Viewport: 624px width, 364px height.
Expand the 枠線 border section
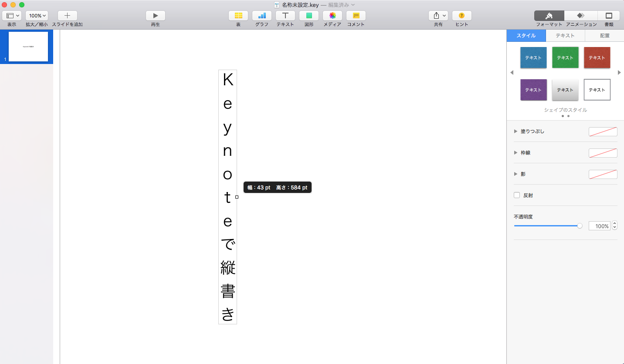pyautogui.click(x=516, y=152)
